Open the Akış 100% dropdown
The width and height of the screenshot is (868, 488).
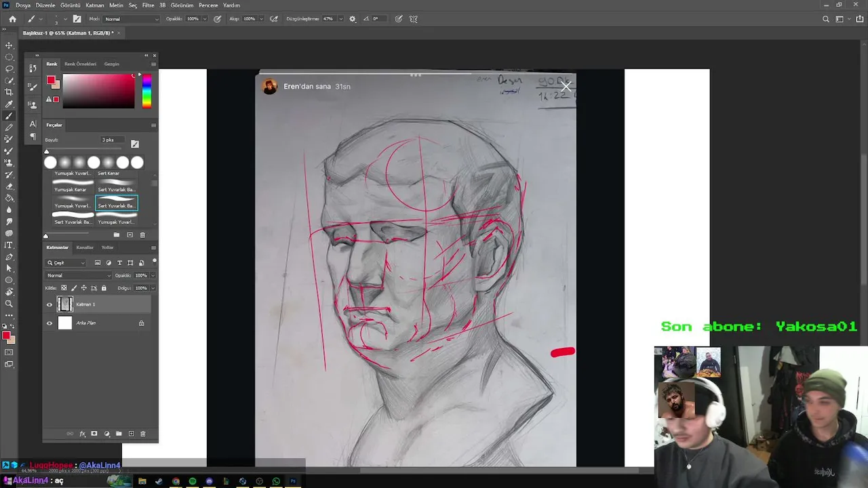click(x=261, y=19)
